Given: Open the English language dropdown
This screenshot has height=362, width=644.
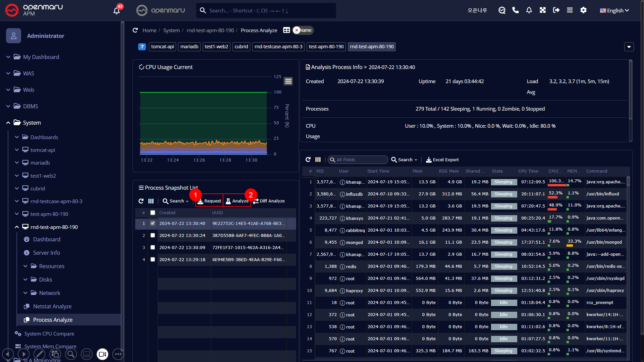Looking at the screenshot, I should [614, 10].
